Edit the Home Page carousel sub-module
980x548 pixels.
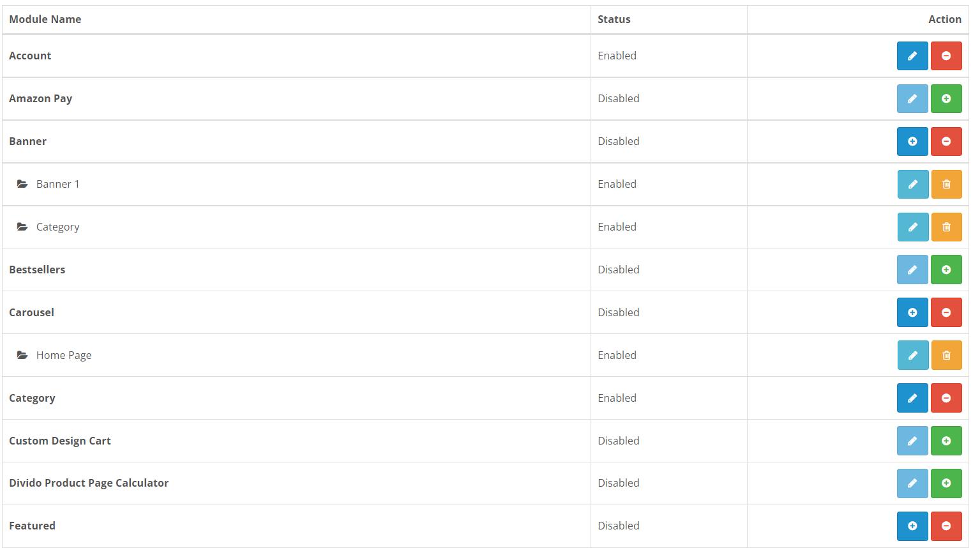click(x=913, y=355)
